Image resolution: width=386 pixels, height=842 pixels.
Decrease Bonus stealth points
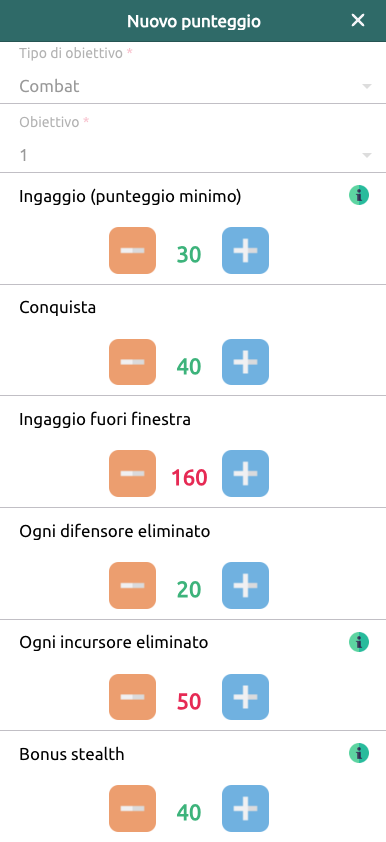click(x=133, y=809)
